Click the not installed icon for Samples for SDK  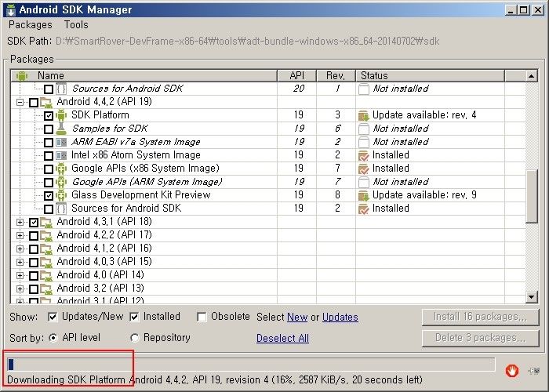364,129
